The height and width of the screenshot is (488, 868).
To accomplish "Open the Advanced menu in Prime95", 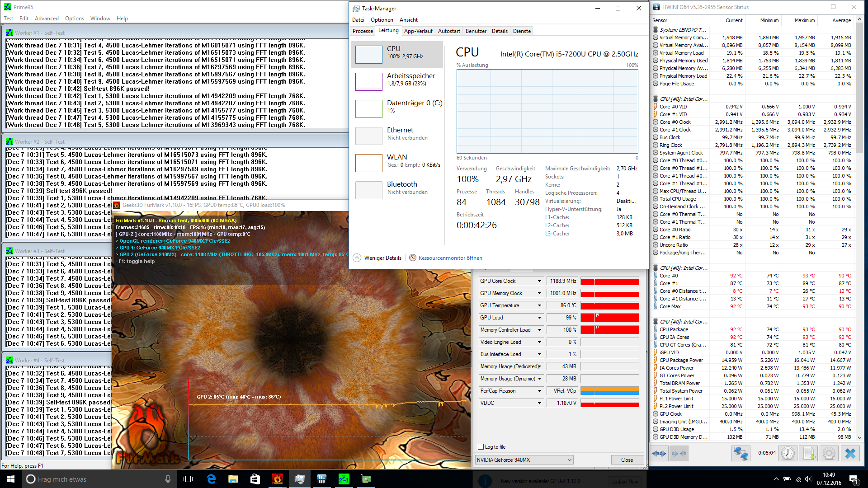I will click(47, 19).
